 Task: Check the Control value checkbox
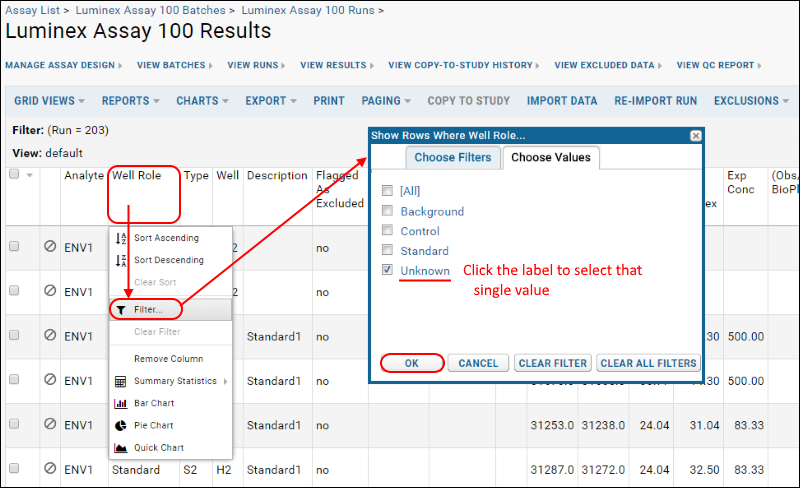[x=387, y=230]
